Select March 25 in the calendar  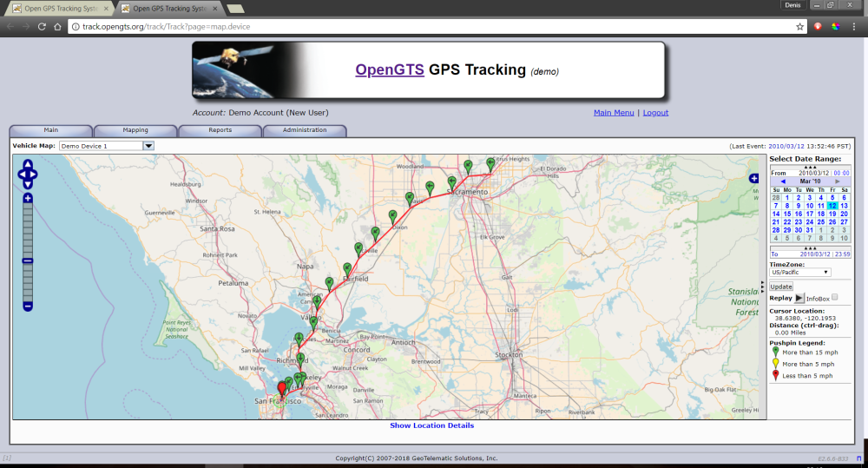tap(821, 221)
